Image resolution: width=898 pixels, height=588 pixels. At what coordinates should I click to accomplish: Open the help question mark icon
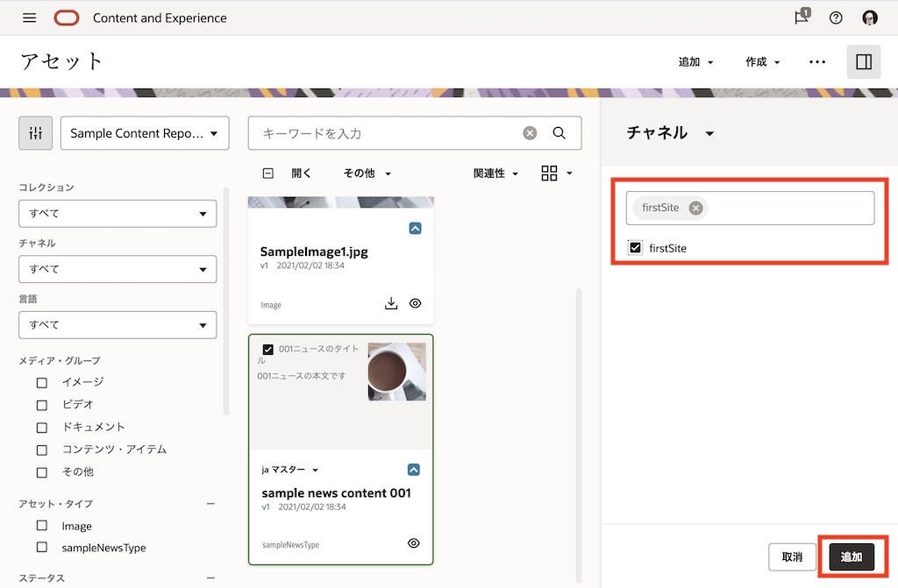[x=836, y=18]
